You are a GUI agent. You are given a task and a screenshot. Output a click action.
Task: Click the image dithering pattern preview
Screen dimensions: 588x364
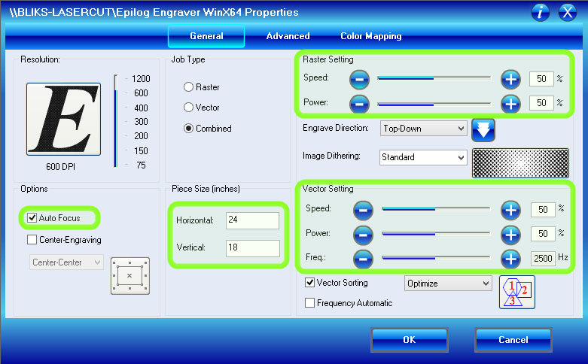(x=520, y=163)
